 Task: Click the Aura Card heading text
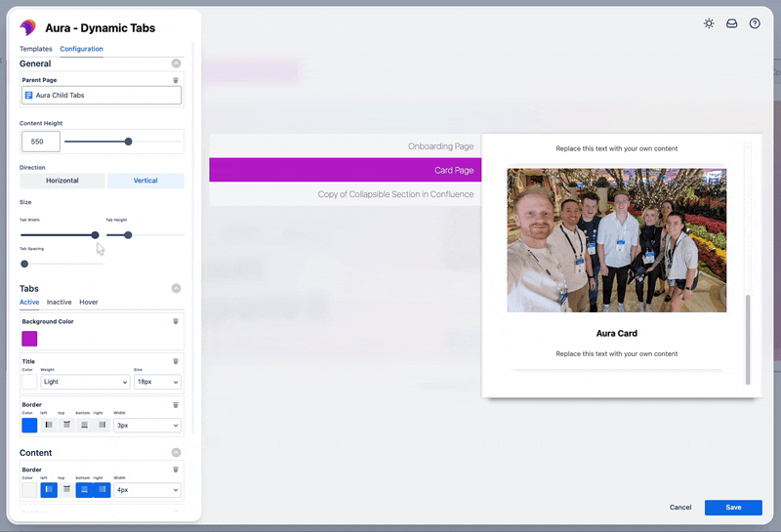coord(617,333)
